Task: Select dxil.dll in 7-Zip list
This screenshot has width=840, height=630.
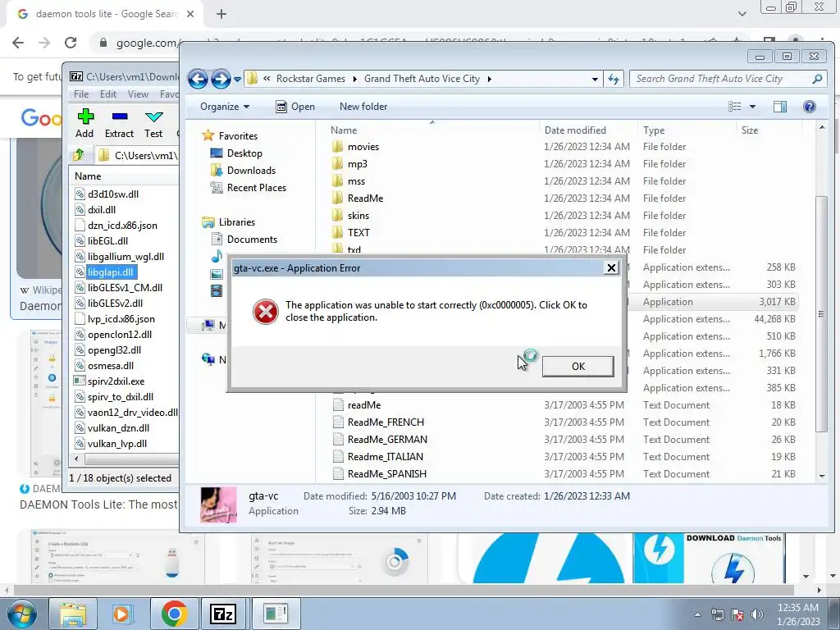Action: pos(102,209)
